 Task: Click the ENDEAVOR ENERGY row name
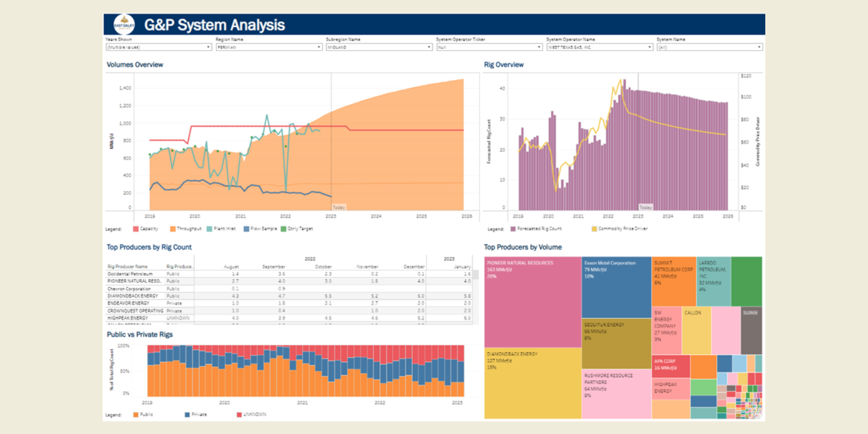click(128, 303)
